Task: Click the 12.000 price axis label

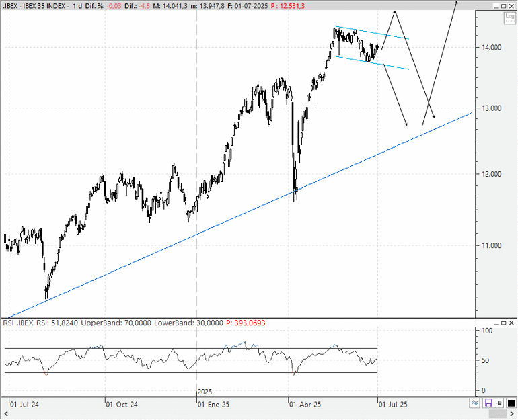Action: (491, 174)
